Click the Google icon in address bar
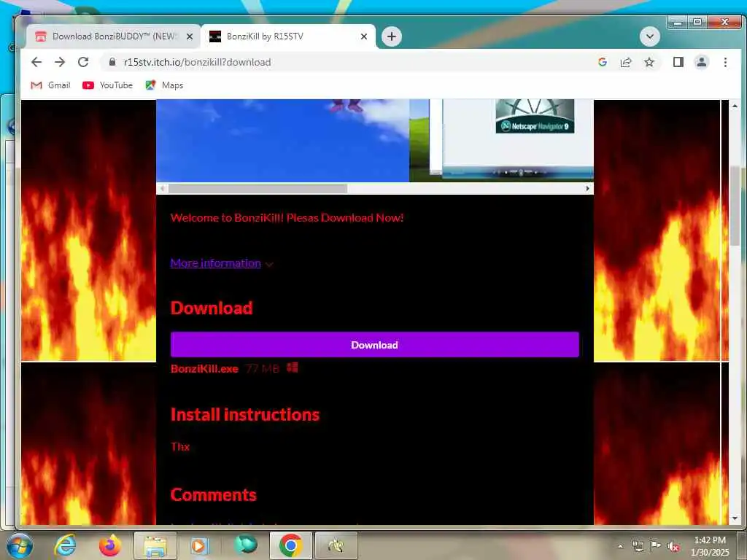This screenshot has height=560, width=747. 602,62
